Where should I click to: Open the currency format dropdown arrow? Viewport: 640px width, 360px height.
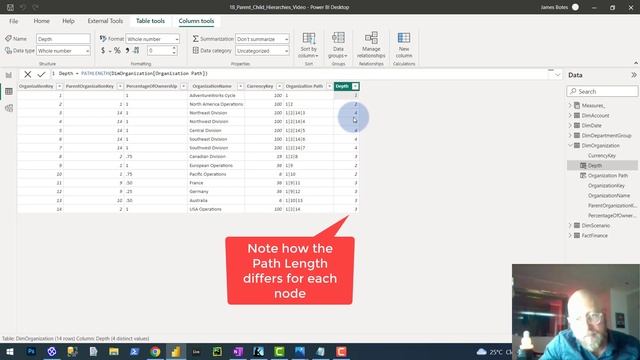110,51
